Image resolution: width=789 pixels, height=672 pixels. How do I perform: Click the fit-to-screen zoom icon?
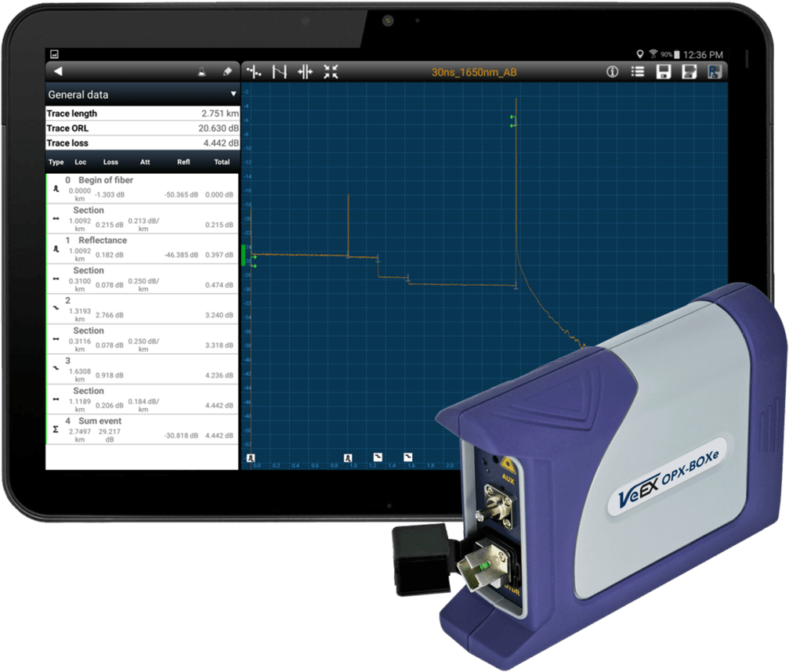pos(331,72)
